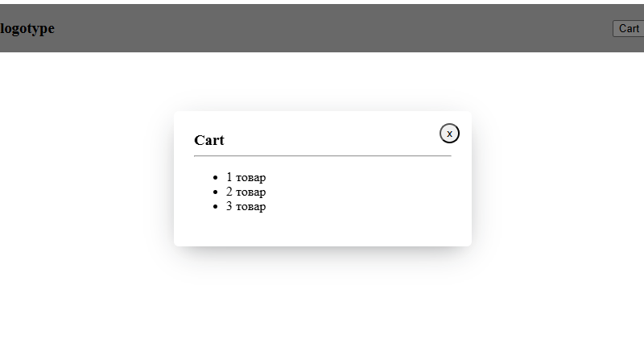Click the bullet beside "3 товар"
Screen dimensions: 644x343
(214, 207)
